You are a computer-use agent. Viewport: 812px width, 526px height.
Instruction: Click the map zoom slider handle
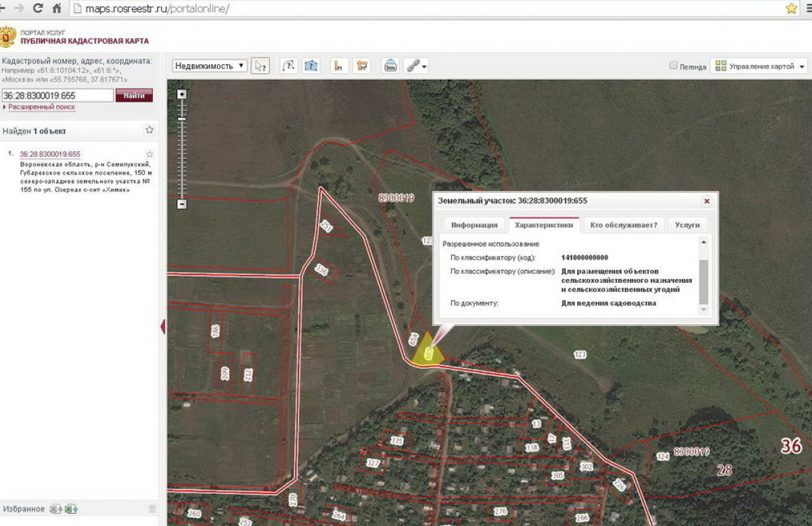pyautogui.click(x=181, y=120)
